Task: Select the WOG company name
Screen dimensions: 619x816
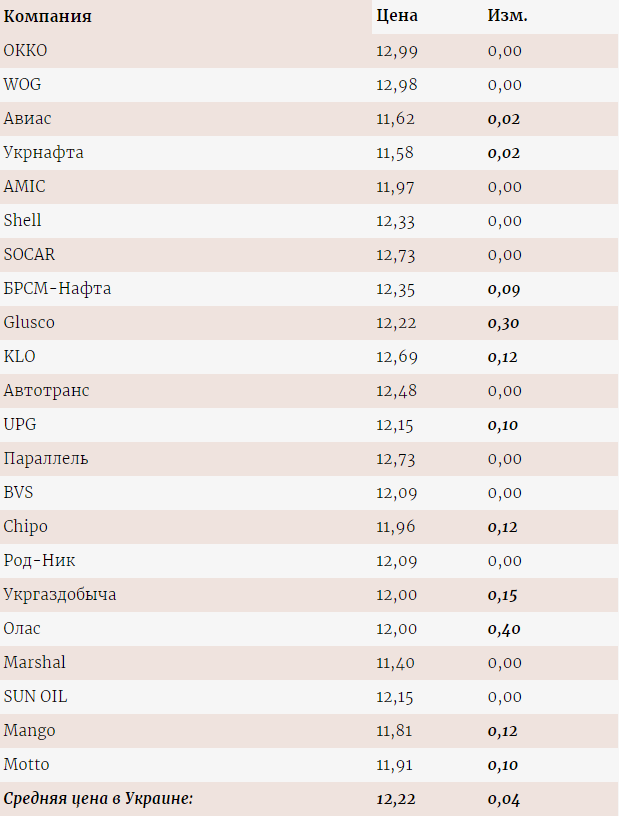Action: (22, 85)
